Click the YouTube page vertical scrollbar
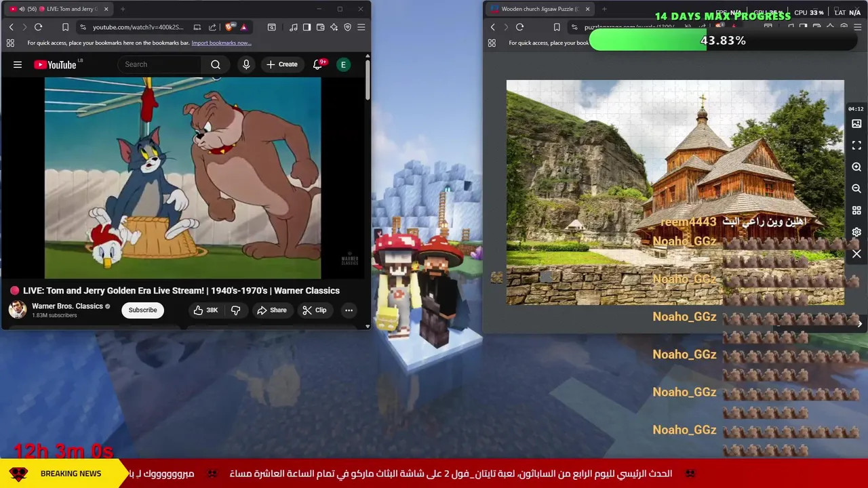Screen dimensions: 868x488 pyautogui.click(x=368, y=81)
